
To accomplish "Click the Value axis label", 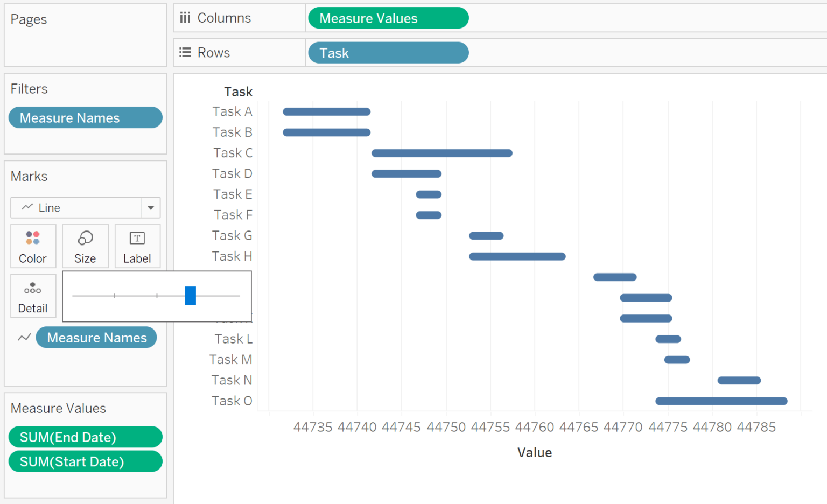I will [535, 452].
